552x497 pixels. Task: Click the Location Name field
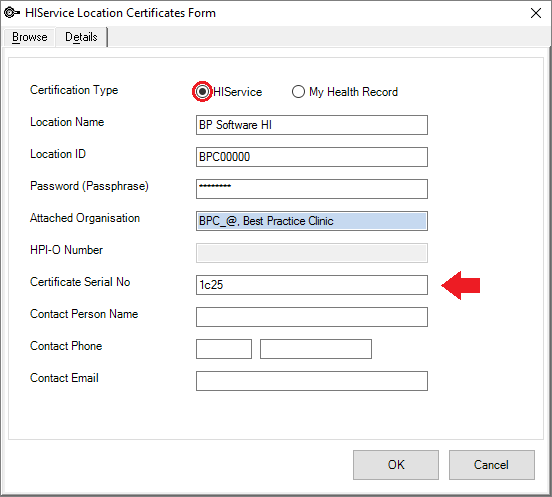pos(312,125)
